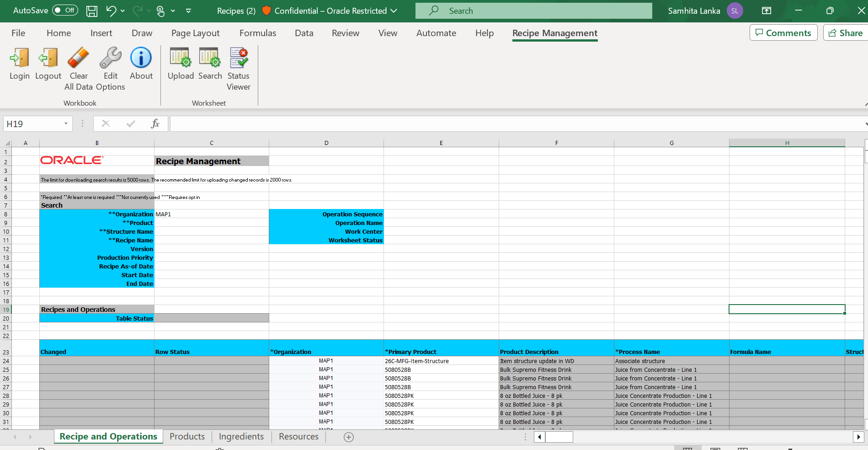Screen dimensions: 868x450
Task: Click the Redo arrow
Action: coord(137,11)
